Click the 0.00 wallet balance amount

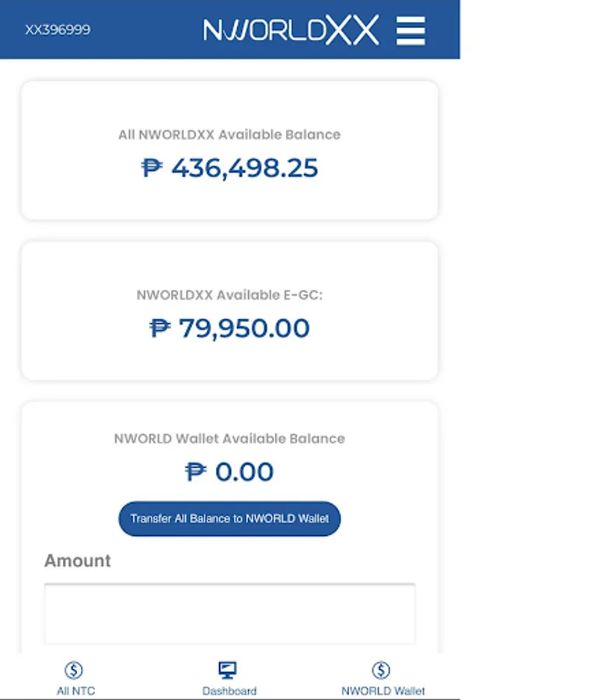click(x=245, y=472)
